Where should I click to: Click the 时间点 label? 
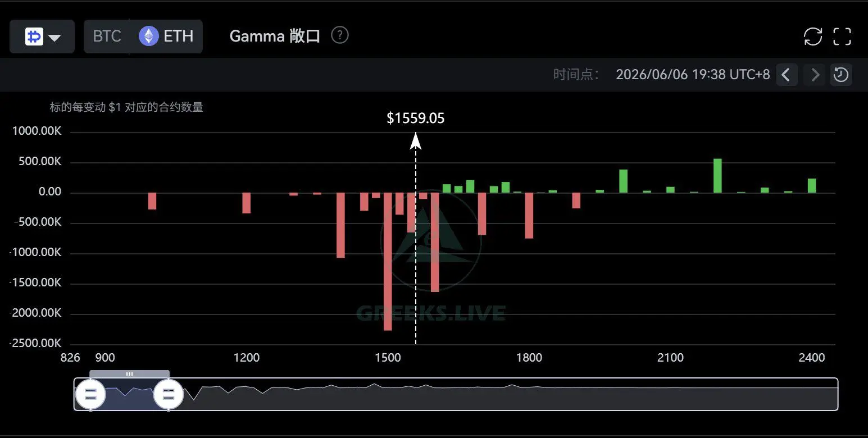576,75
